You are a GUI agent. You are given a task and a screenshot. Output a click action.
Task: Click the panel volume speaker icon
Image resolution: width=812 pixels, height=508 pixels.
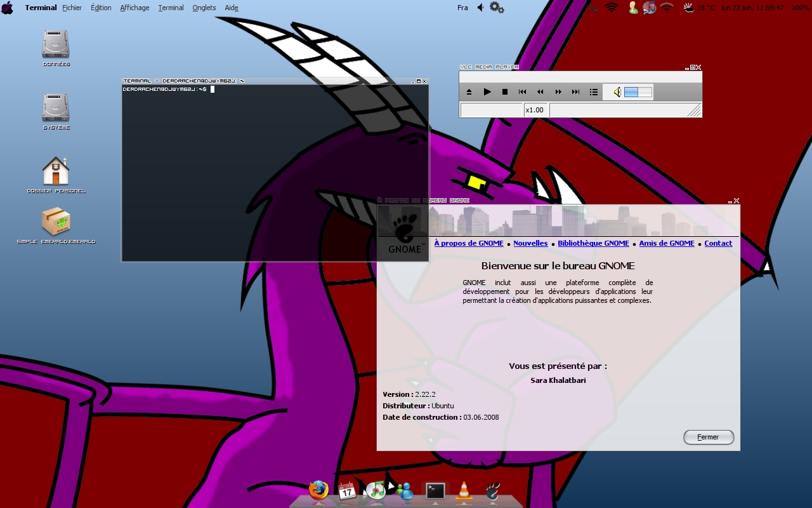pos(481,8)
